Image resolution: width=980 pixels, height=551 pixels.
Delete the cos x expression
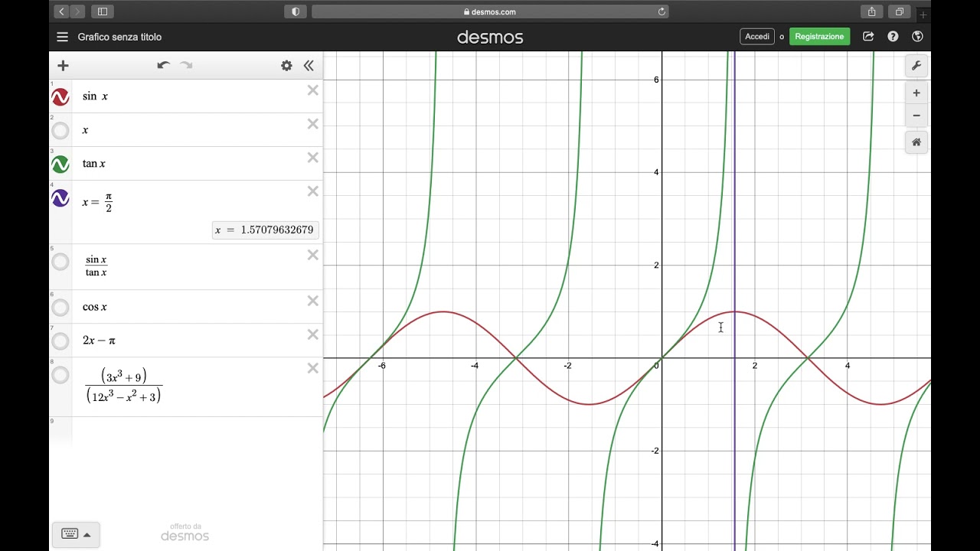pyautogui.click(x=313, y=301)
